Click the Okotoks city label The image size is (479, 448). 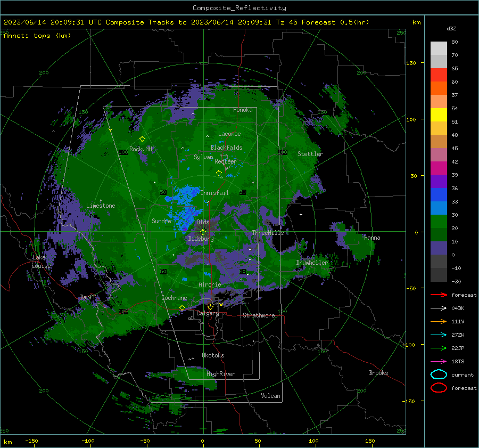[x=213, y=355]
